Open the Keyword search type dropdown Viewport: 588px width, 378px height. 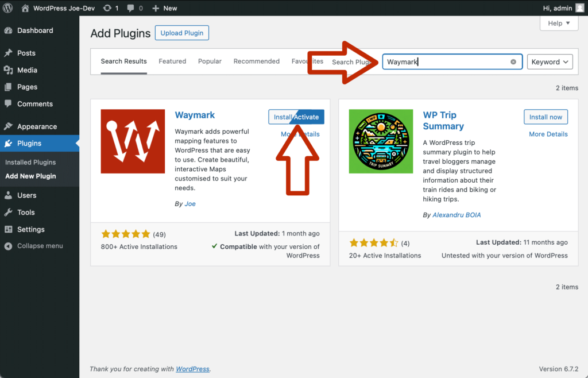coord(550,62)
